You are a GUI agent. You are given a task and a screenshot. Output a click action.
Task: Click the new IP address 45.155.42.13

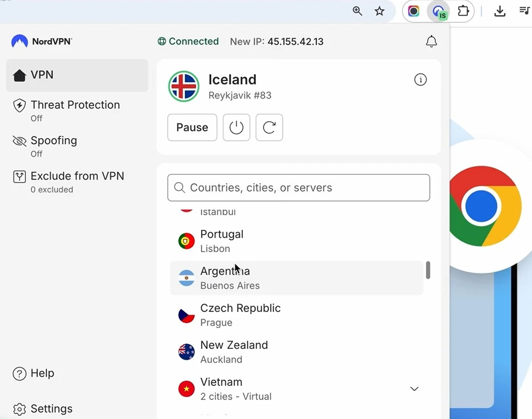[296, 41]
